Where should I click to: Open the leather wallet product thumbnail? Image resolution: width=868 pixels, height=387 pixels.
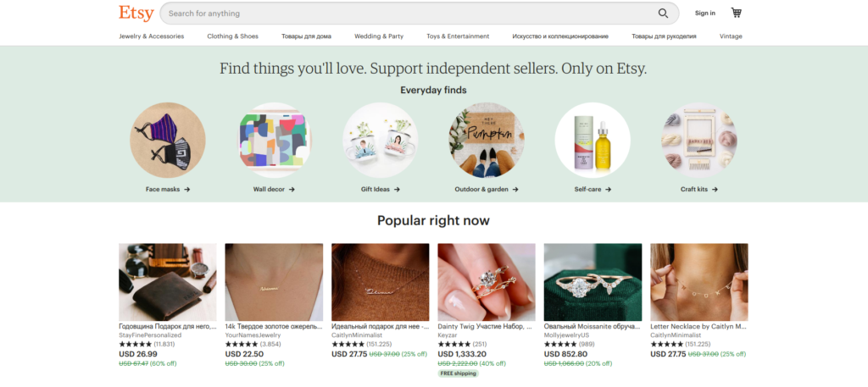click(167, 281)
